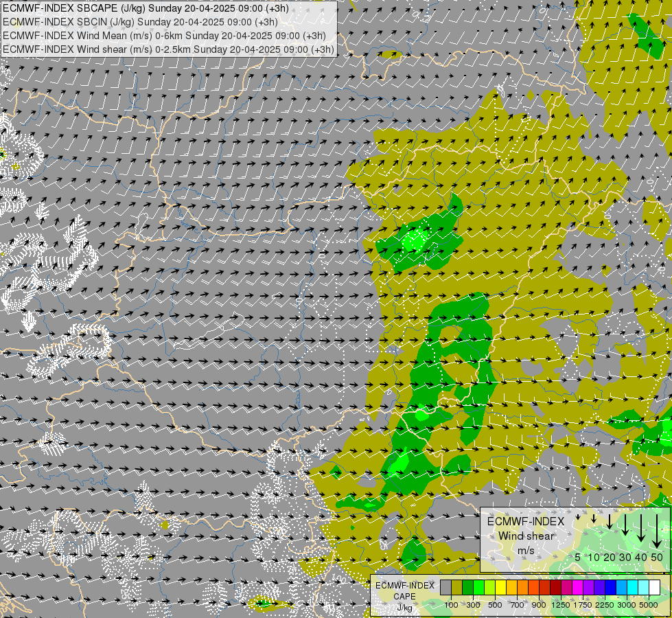This screenshot has height=618, width=672.
Task: Click the '500' CAPE scale label
Action: click(495, 605)
